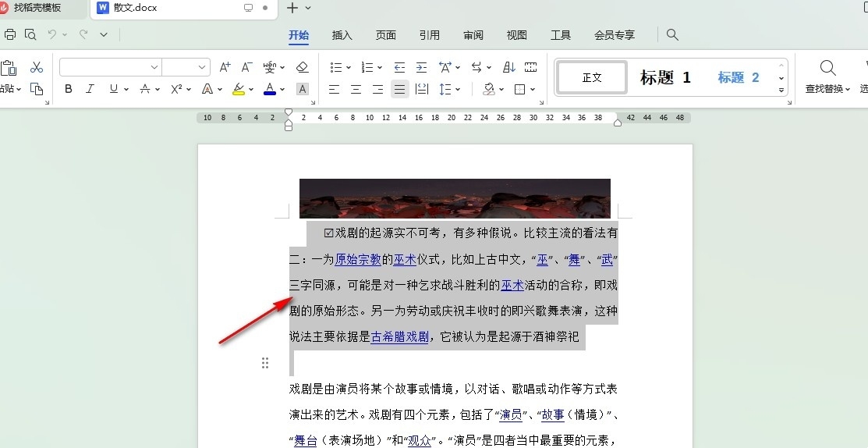Expand quick access toolbar customize arrow
868x448 pixels.
click(x=104, y=35)
